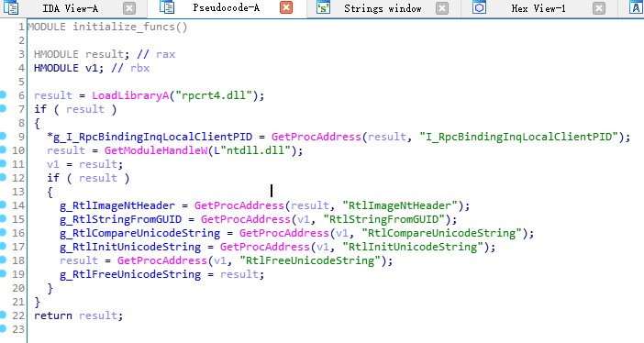Switch to the IDA View-A tab
This screenshot has width=644, height=343.
(71, 8)
